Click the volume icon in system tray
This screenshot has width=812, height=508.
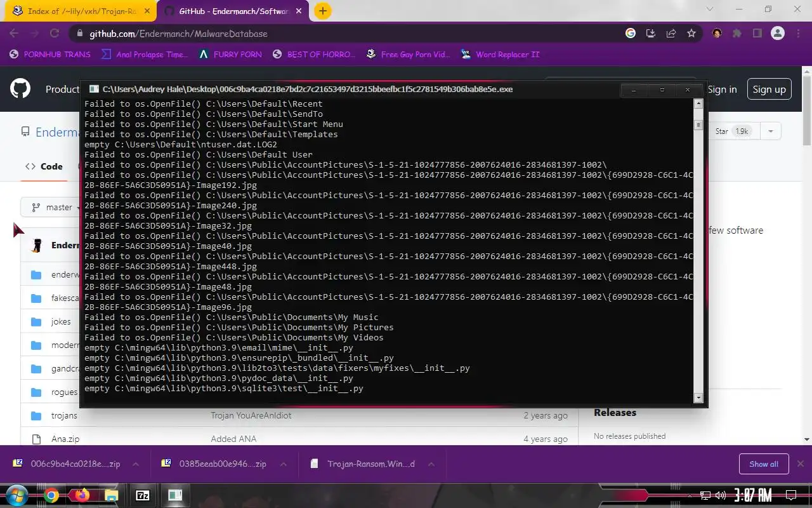point(720,495)
